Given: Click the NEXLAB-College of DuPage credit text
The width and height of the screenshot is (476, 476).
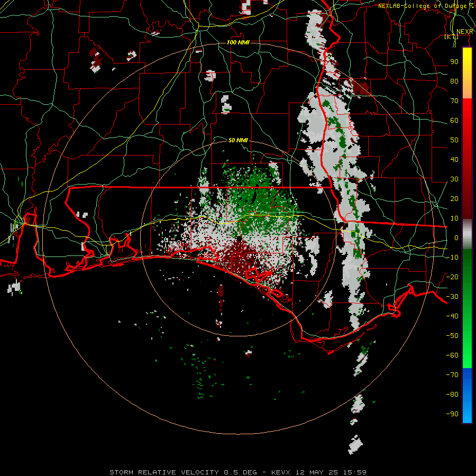Looking at the screenshot, I should coord(426,6).
